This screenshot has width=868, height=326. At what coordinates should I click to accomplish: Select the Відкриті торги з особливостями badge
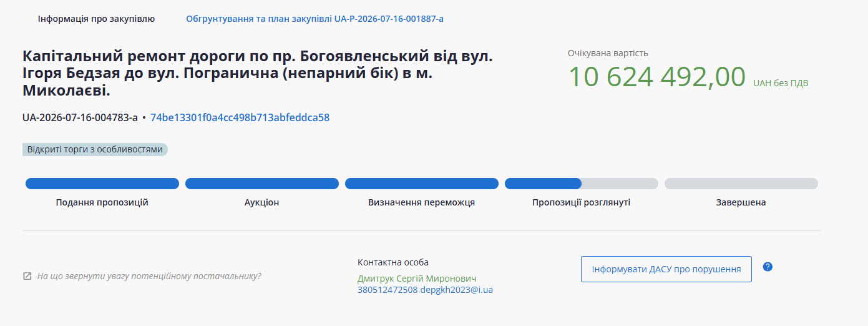coord(95,150)
